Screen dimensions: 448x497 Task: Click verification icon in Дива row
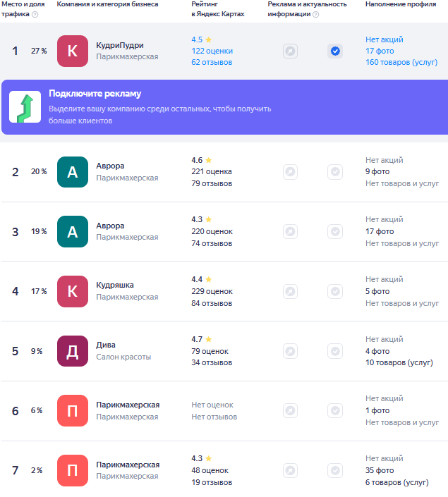pos(335,351)
